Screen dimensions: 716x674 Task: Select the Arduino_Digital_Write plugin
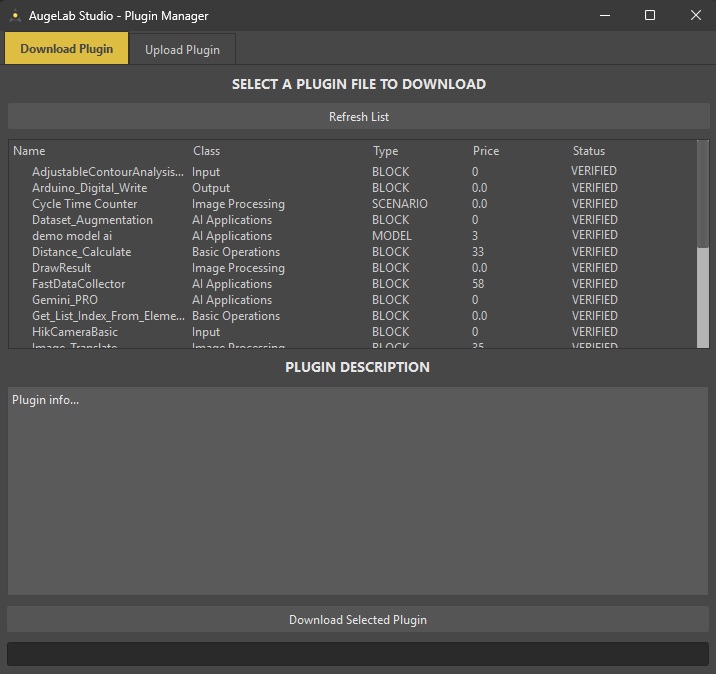pyautogui.click(x=90, y=188)
